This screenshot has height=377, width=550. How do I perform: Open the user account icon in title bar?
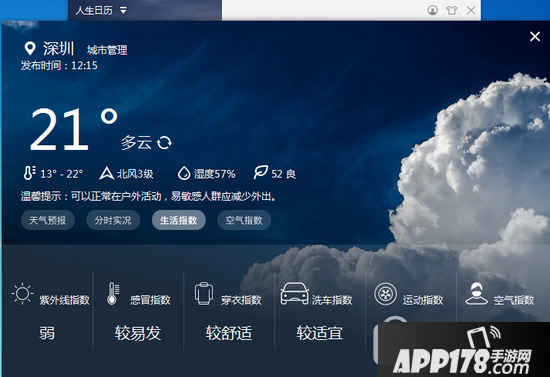point(432,10)
